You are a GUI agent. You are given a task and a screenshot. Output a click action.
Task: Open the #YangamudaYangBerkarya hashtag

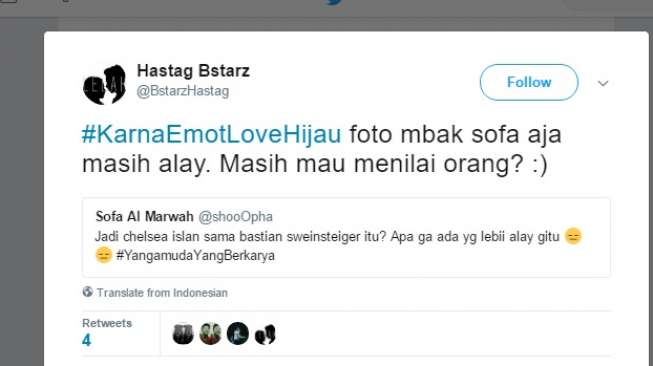[195, 255]
